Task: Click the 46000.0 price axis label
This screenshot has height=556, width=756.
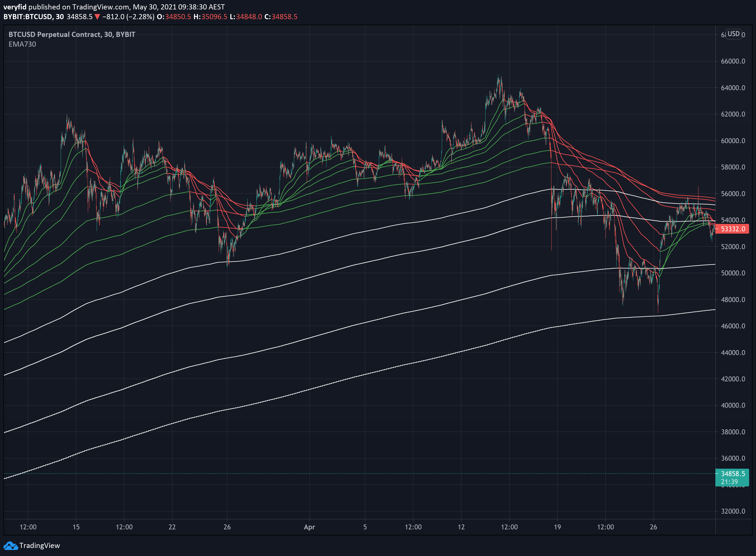Action: point(733,326)
